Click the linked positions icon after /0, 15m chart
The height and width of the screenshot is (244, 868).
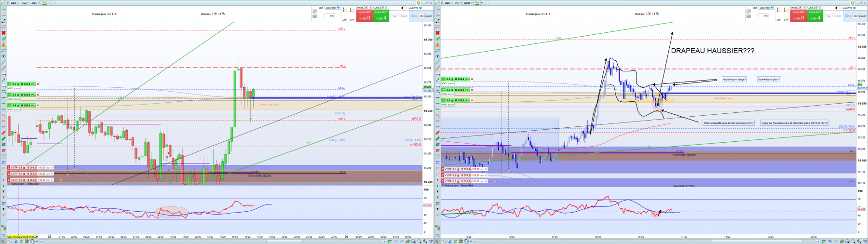pyautogui.click(x=224, y=14)
